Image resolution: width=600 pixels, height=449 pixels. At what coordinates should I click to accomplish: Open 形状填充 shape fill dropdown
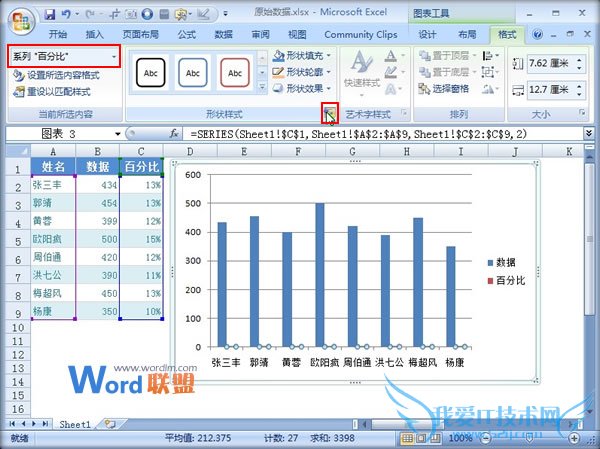pyautogui.click(x=302, y=56)
